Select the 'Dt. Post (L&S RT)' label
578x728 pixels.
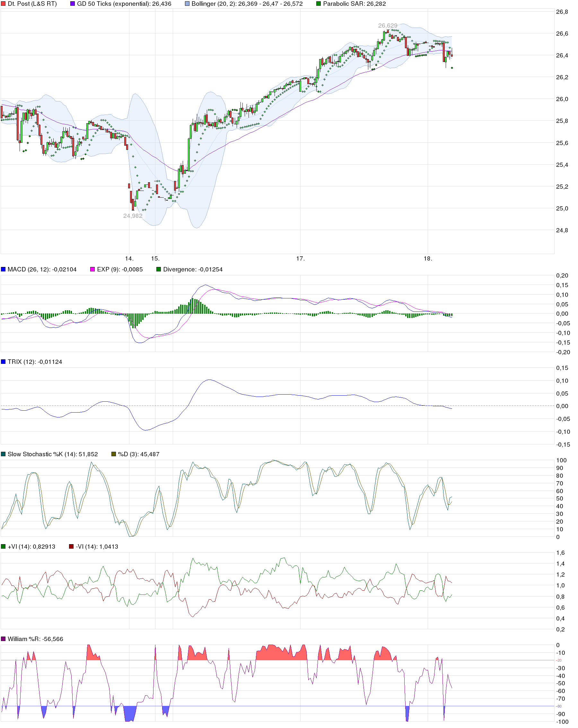click(32, 4)
